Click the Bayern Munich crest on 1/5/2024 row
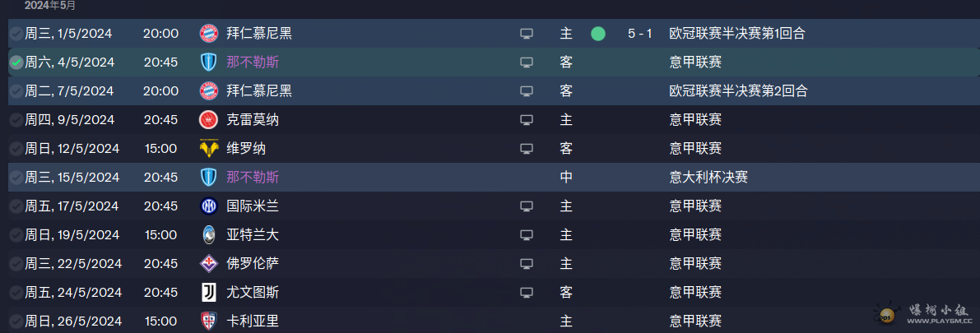 (x=208, y=34)
